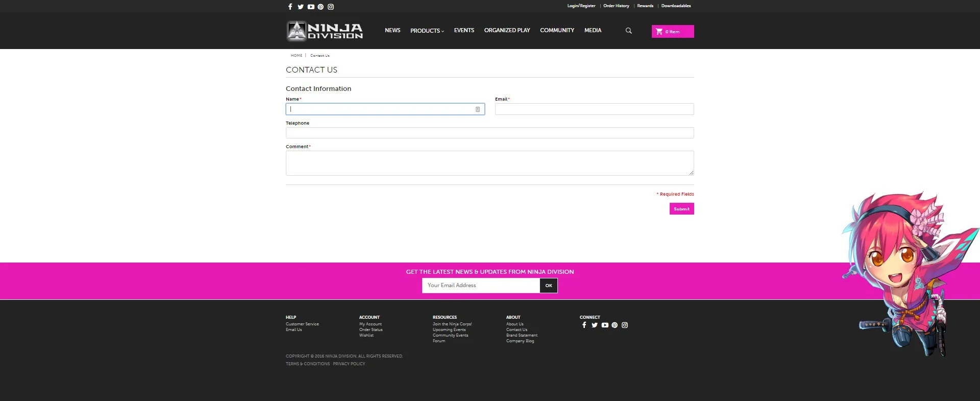Open the shopping cart 0 Item button
This screenshot has height=401, width=980.
[x=673, y=31]
